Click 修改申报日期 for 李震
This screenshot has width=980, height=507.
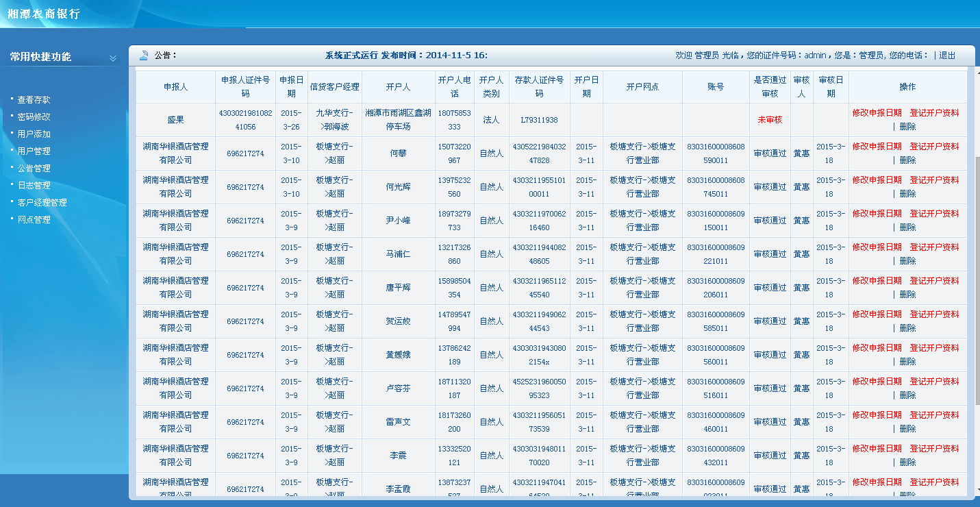tap(877, 449)
